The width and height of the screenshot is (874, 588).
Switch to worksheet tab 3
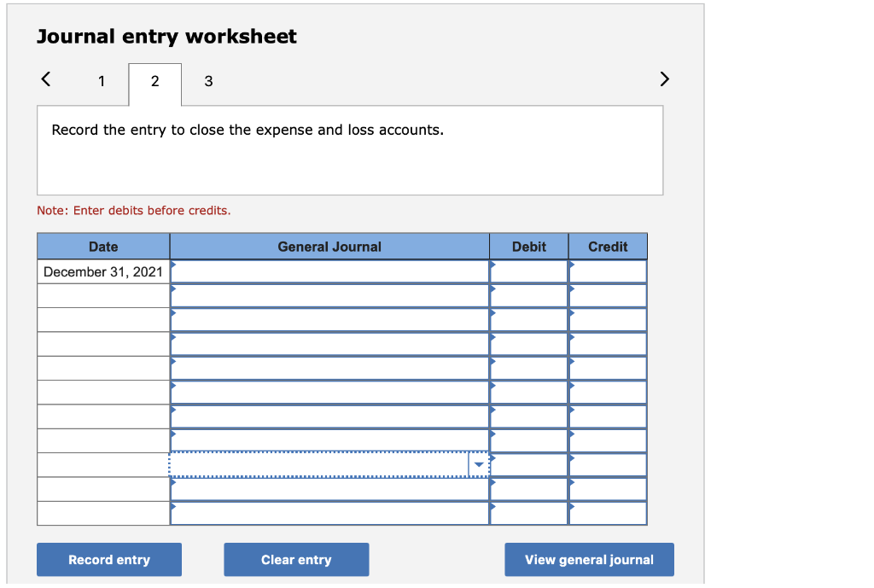click(208, 82)
